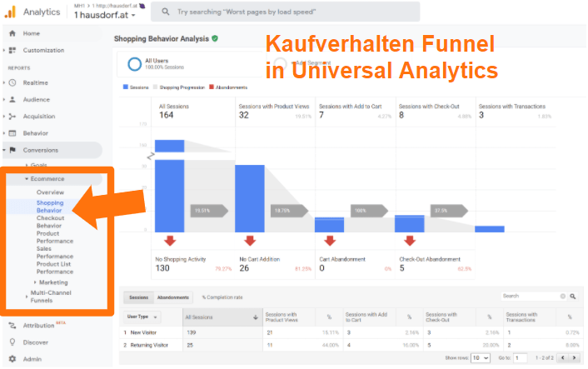Click red arrow above No Shopping Activity
588x369 pixels.
tap(170, 241)
